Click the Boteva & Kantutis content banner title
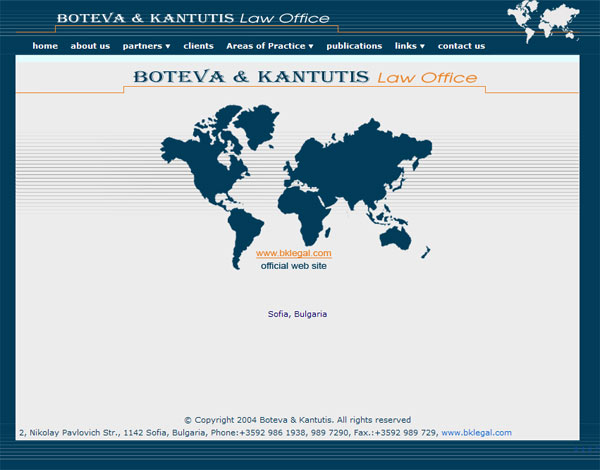Image resolution: width=600 pixels, height=470 pixels. coord(305,77)
